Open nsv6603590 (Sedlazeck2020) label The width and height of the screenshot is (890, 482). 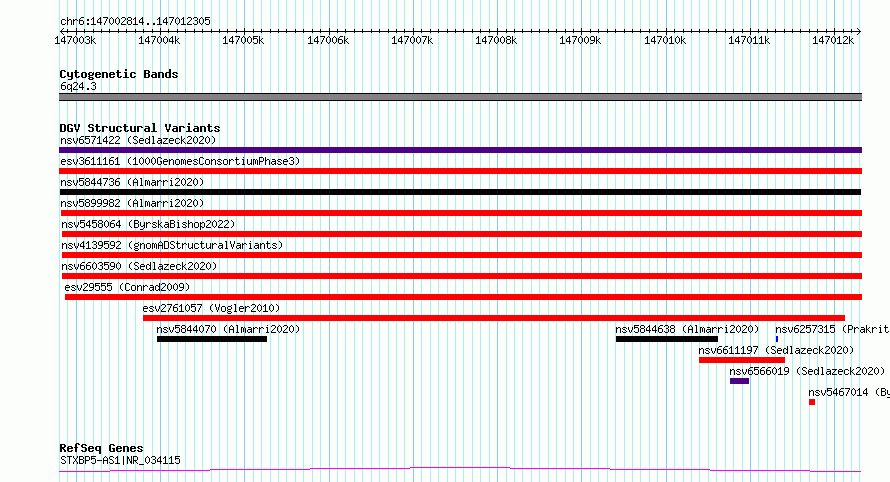coord(139,266)
